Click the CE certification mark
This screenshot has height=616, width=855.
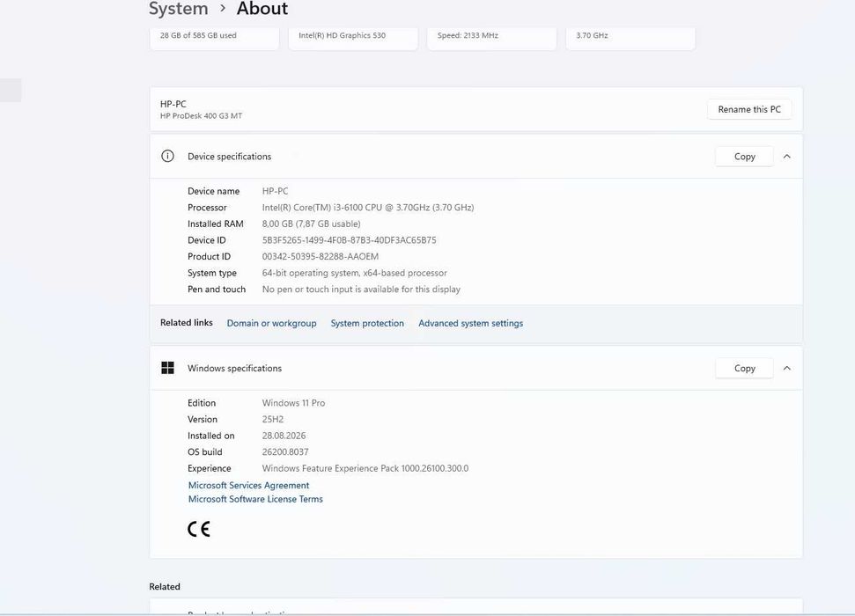(198, 529)
